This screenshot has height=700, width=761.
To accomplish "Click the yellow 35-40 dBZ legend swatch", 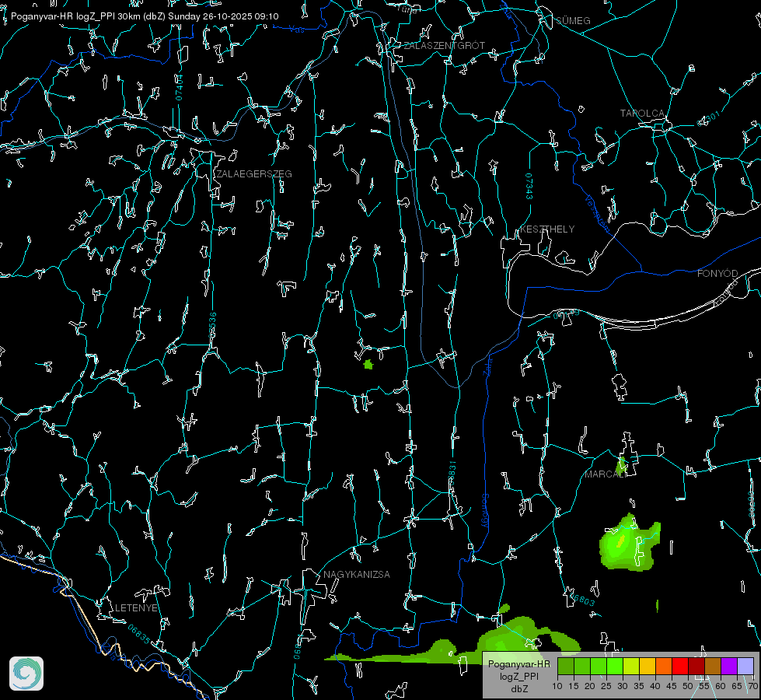I will coord(648,666).
